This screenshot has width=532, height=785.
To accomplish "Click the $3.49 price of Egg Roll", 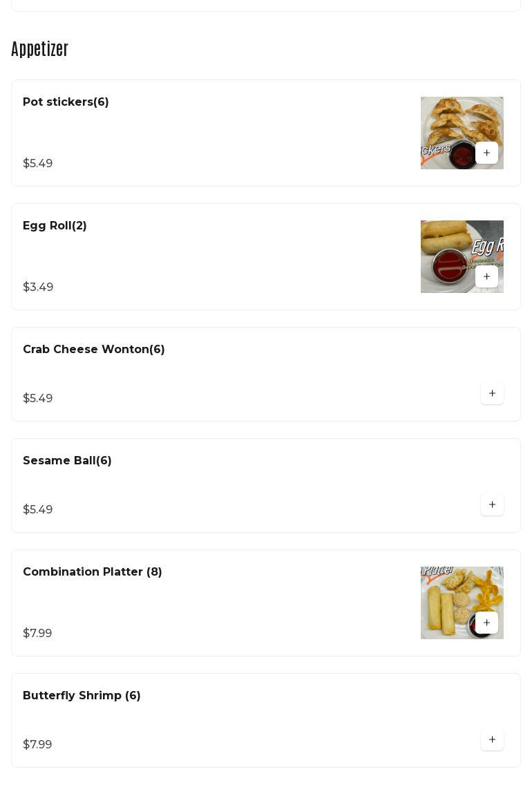I will point(38,287).
